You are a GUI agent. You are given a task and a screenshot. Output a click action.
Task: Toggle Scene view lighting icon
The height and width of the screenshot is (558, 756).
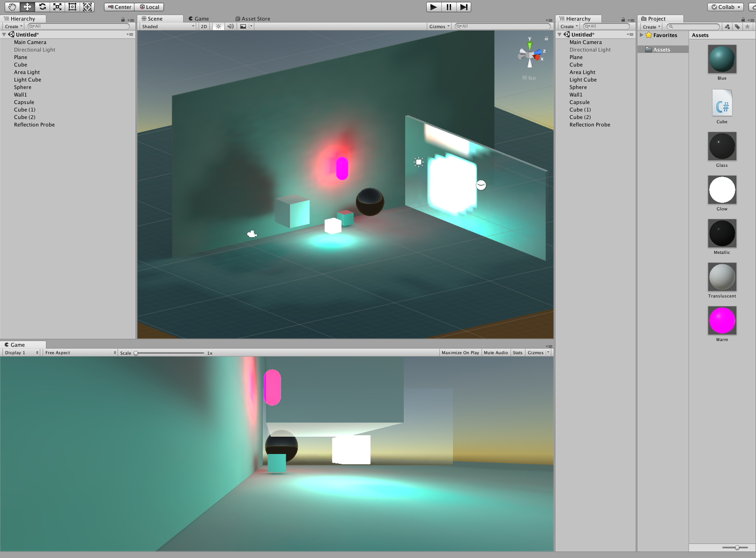coord(218,26)
